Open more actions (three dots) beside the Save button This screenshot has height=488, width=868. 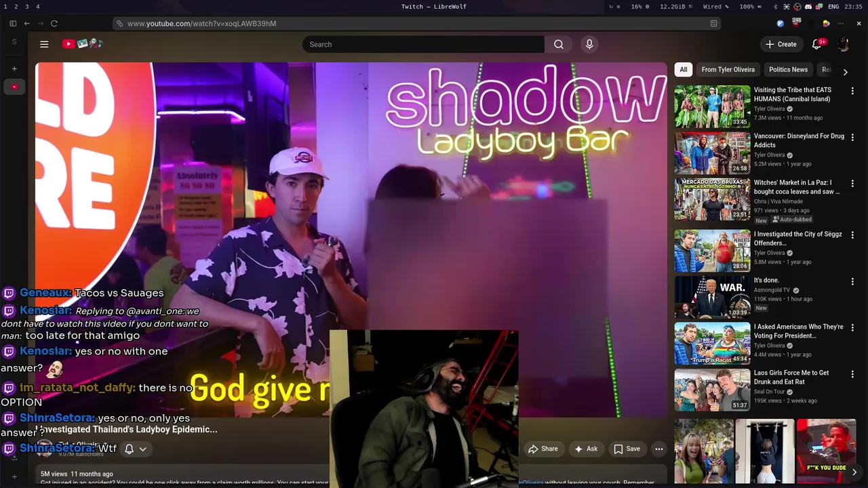pyautogui.click(x=658, y=449)
